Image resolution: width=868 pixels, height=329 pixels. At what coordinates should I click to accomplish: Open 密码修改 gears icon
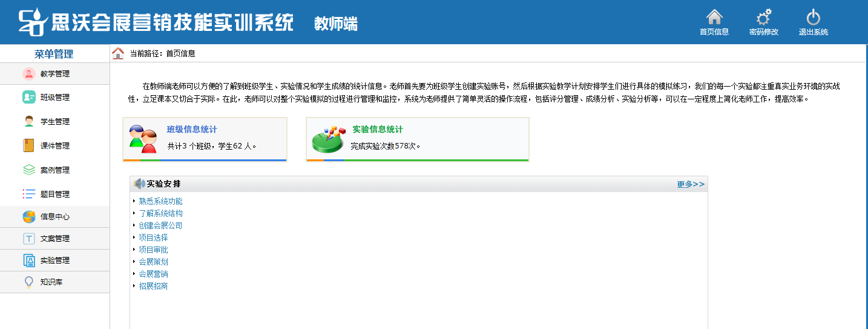coord(763,18)
